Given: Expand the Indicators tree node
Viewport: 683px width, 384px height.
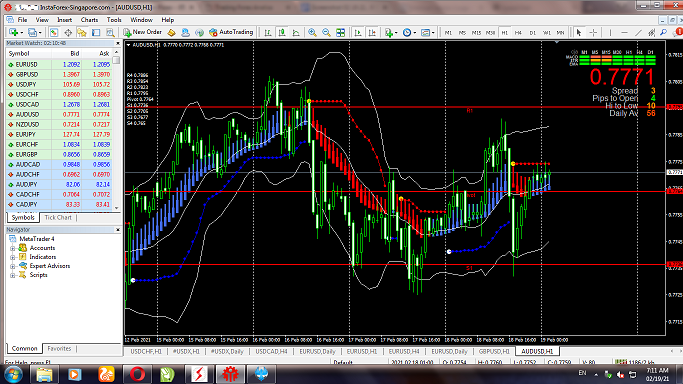Looking at the screenshot, I should coord(13,257).
